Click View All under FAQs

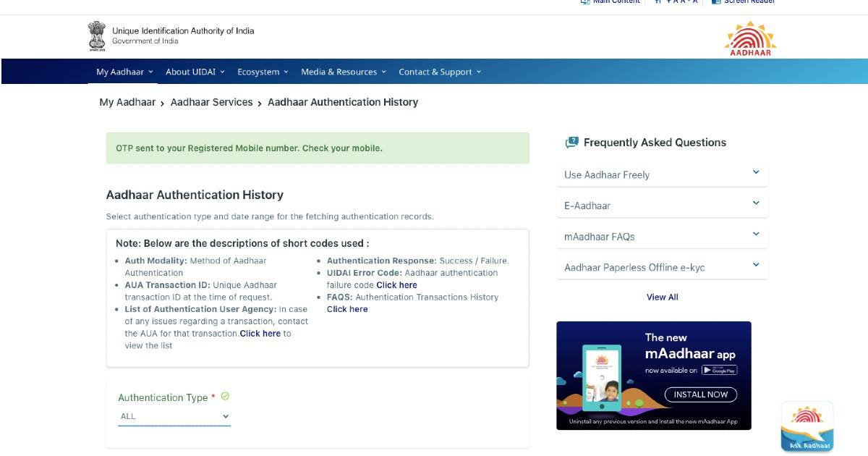click(x=662, y=297)
